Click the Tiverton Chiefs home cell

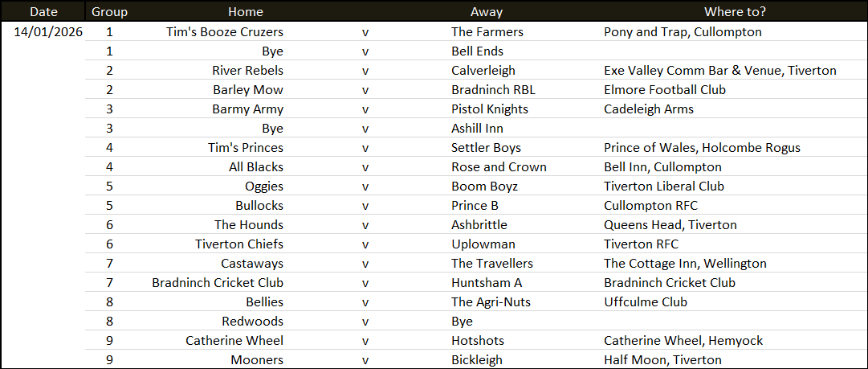point(239,244)
